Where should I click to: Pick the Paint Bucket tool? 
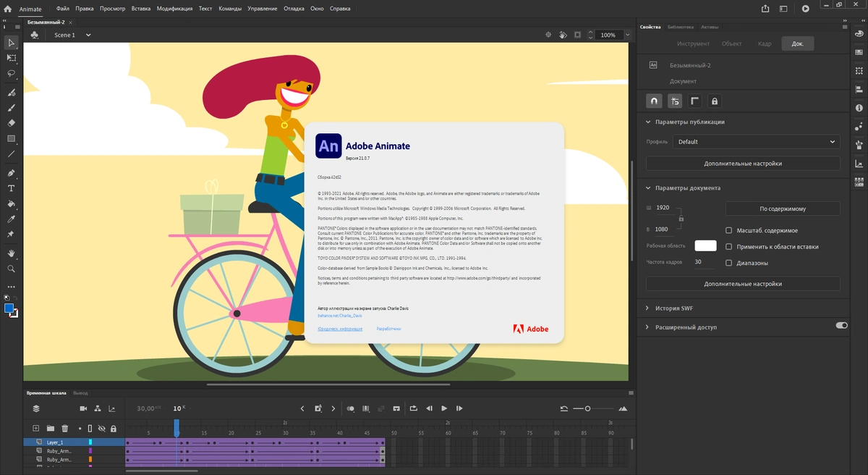click(x=11, y=203)
